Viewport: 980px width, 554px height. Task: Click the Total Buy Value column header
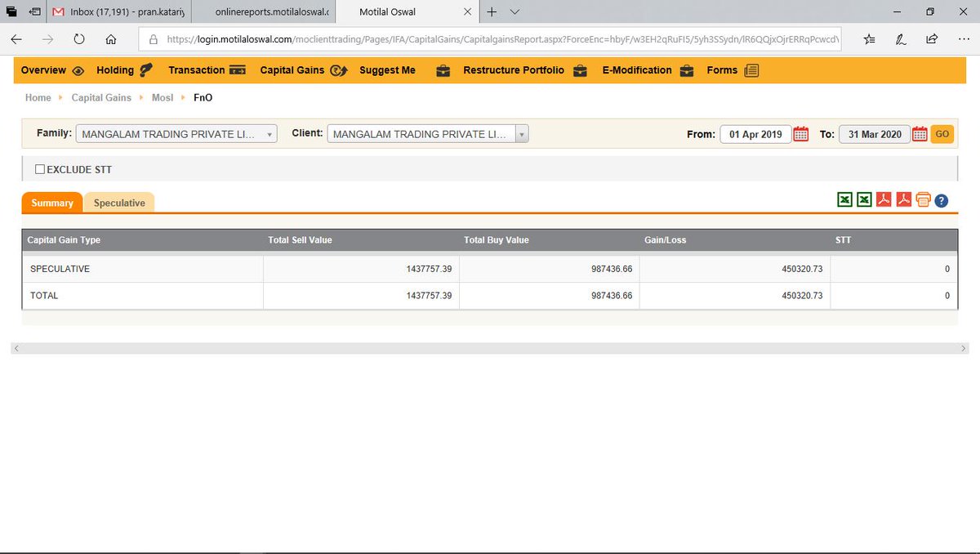pos(497,240)
